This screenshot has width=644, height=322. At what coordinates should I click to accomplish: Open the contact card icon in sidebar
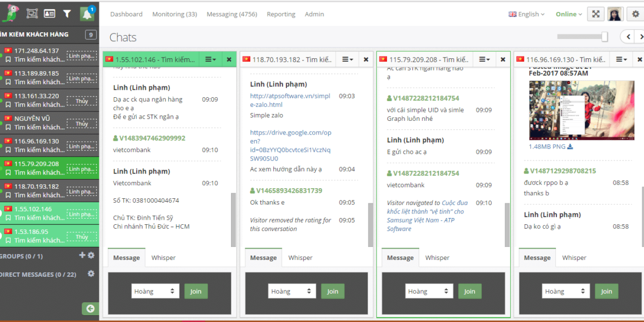click(x=49, y=14)
